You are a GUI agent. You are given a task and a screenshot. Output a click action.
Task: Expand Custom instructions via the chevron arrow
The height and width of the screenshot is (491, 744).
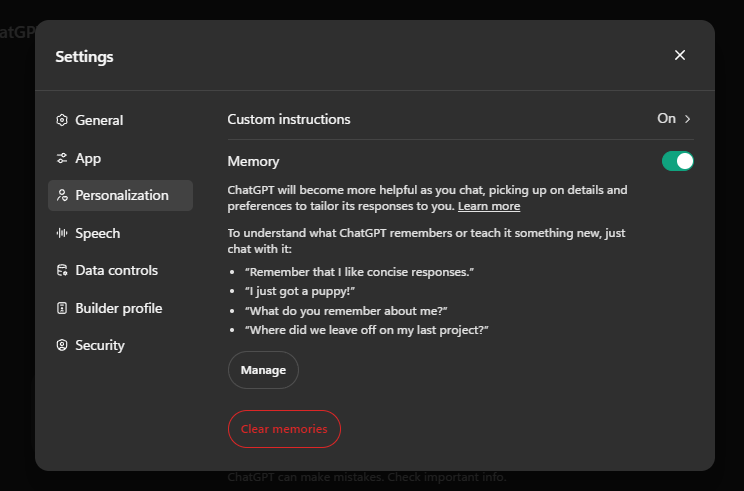[x=688, y=119]
